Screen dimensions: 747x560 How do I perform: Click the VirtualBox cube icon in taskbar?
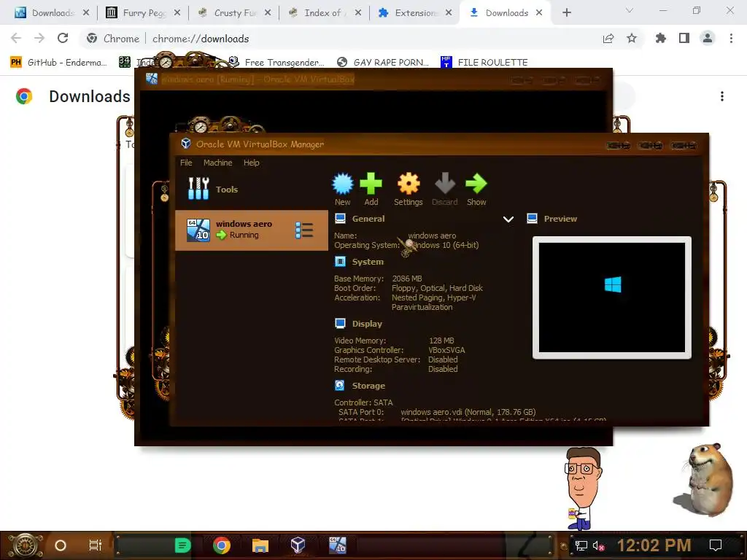[x=298, y=545]
